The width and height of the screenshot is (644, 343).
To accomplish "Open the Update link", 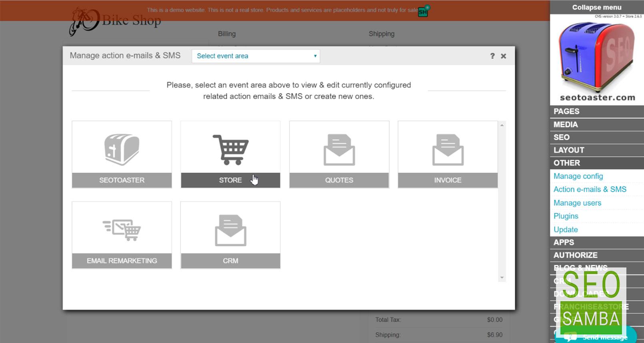I will point(566,230).
